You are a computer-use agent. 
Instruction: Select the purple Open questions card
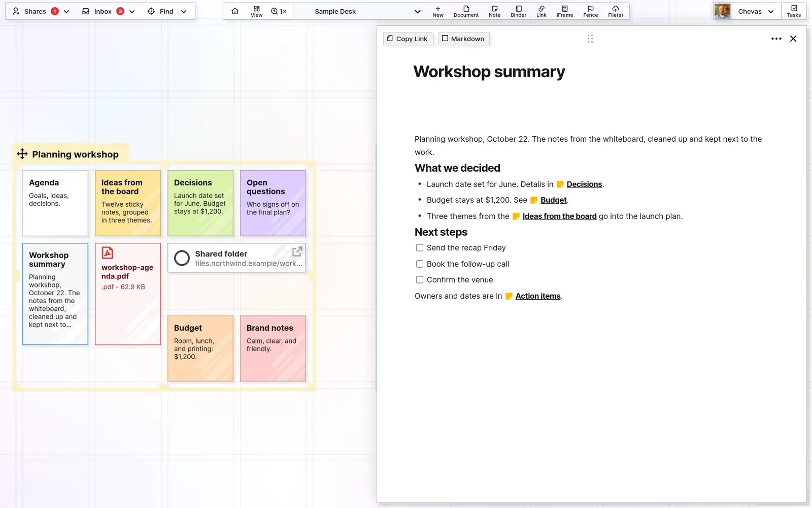(273, 203)
